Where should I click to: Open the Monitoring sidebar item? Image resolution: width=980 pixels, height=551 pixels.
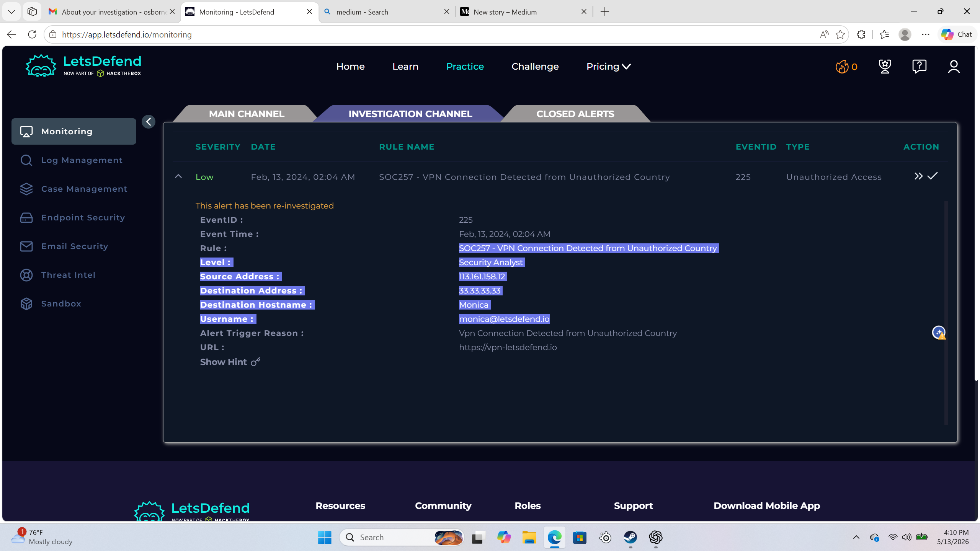tap(74, 131)
